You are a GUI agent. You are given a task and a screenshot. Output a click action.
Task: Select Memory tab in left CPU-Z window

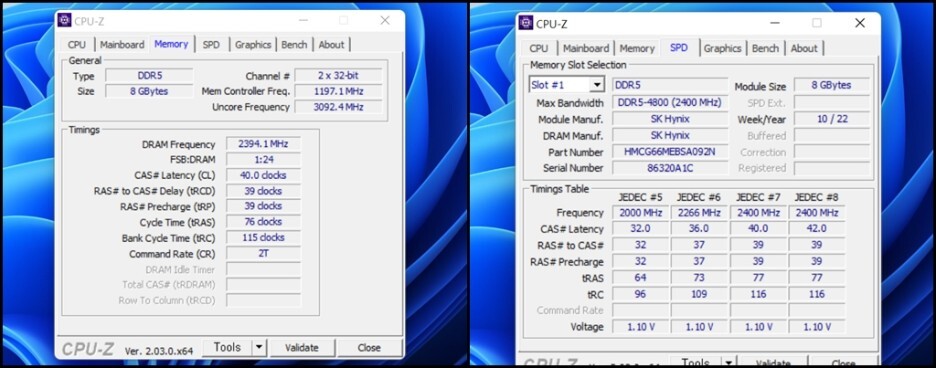pos(171,44)
